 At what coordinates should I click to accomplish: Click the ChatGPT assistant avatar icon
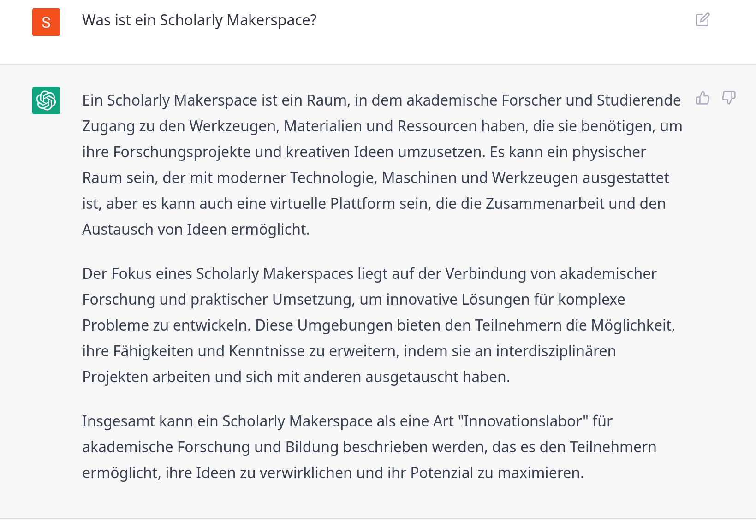click(46, 100)
